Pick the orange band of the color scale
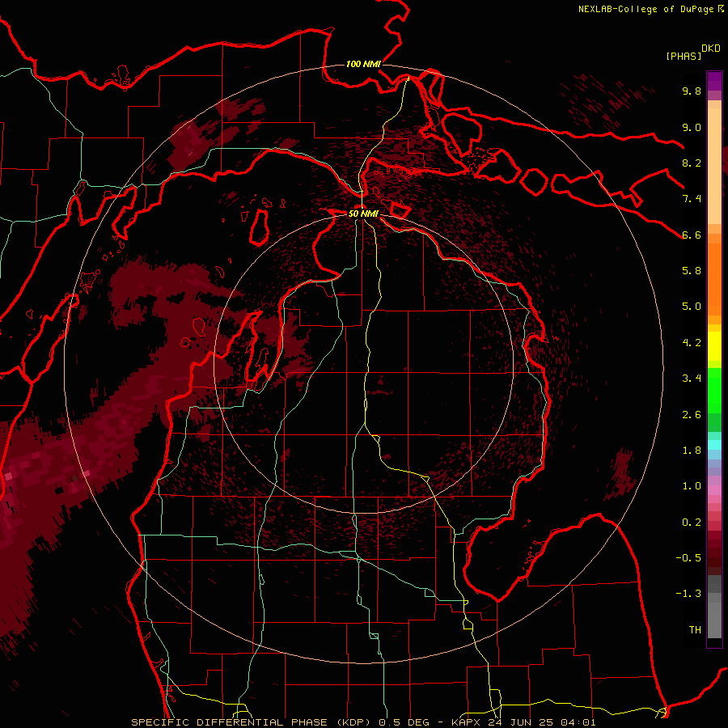This screenshot has width=728, height=728. click(714, 278)
